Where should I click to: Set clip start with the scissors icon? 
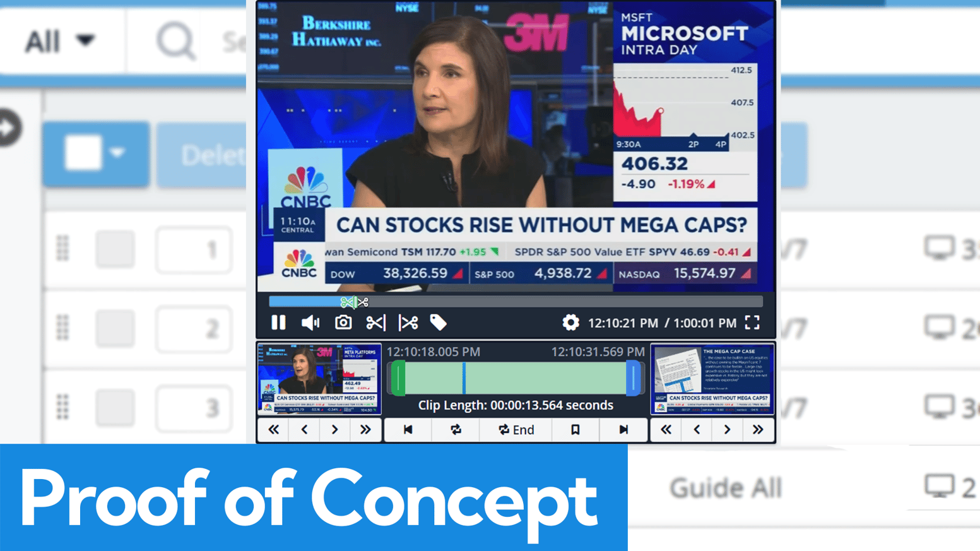pyautogui.click(x=375, y=323)
